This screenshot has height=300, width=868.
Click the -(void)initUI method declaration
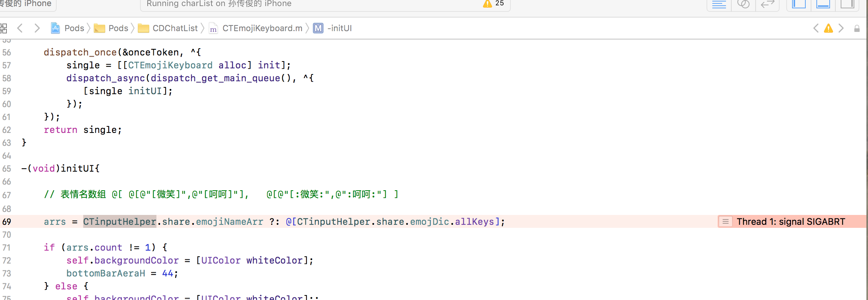pos(61,169)
